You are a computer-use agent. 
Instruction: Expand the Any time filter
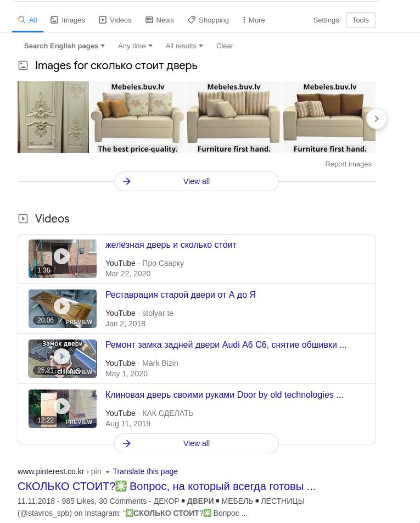tap(135, 46)
